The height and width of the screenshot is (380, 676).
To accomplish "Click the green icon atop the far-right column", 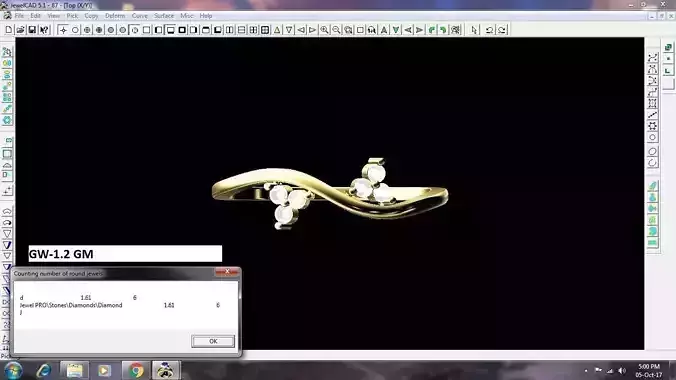I will coord(668,47).
